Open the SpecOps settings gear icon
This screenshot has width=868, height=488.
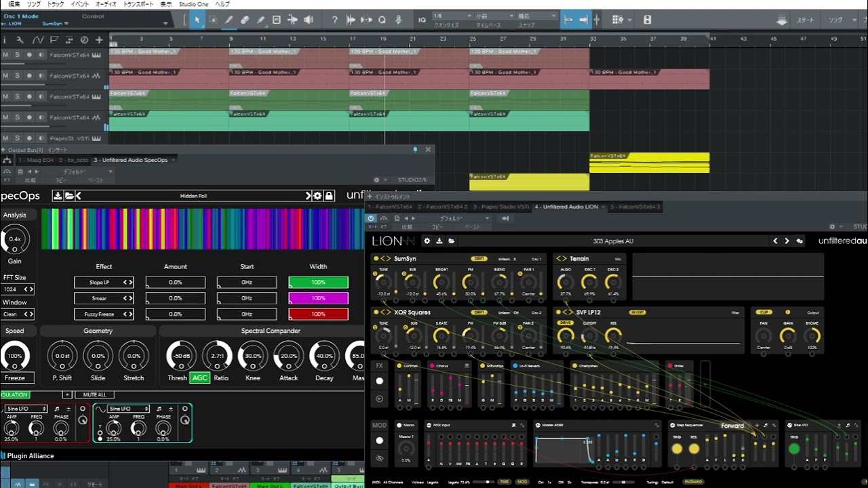point(317,196)
